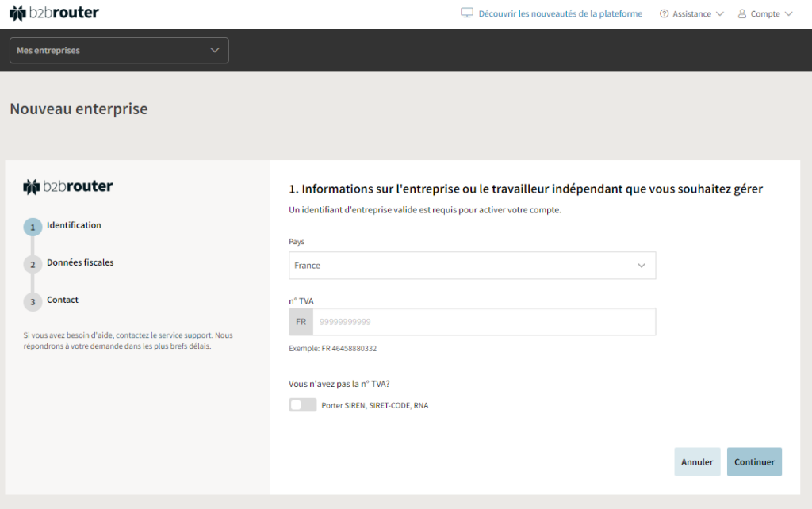The width and height of the screenshot is (812, 509).
Task: Expand the Assistance chevron arrow
Action: [719, 14]
